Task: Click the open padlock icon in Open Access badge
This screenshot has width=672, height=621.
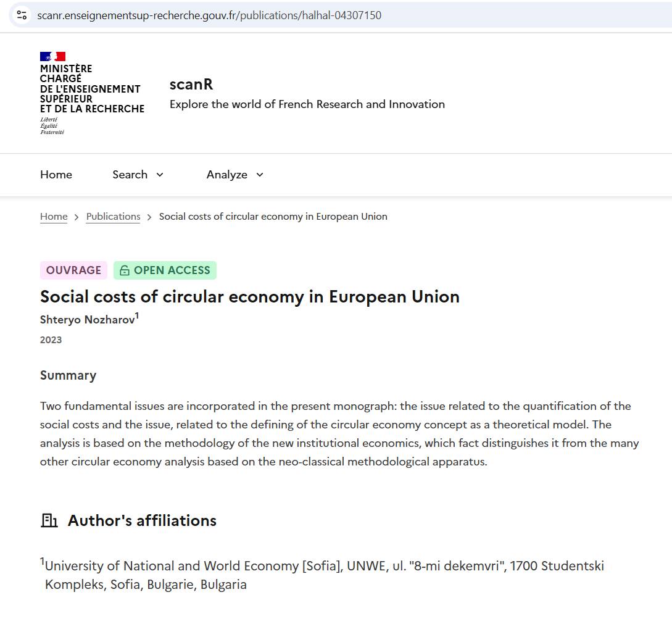Action: 124,270
